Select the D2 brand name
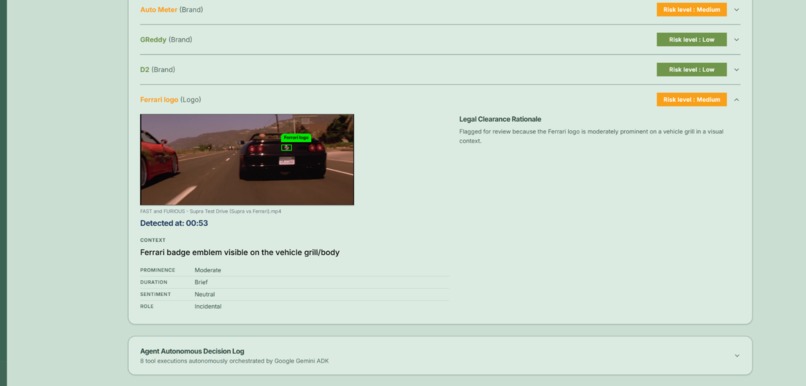The height and width of the screenshot is (386, 806). coord(144,70)
